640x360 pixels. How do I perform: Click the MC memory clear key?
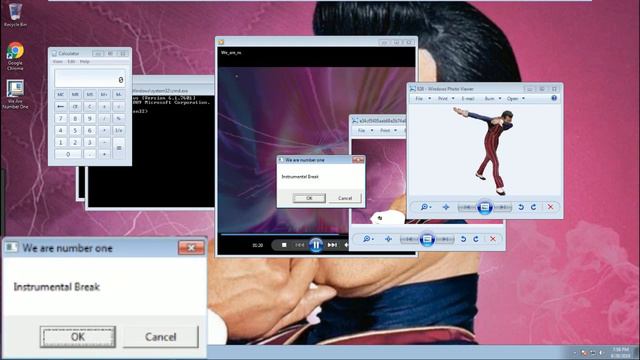[x=60, y=95]
